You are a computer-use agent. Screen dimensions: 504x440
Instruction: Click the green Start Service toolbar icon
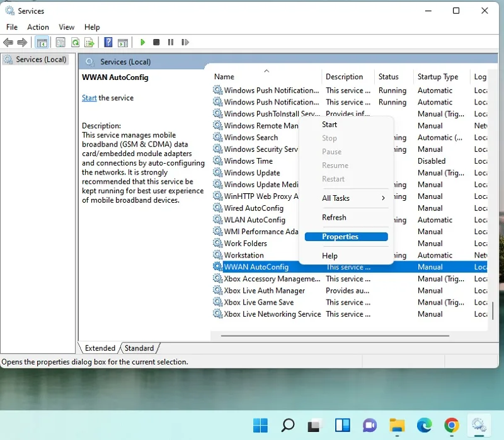143,42
